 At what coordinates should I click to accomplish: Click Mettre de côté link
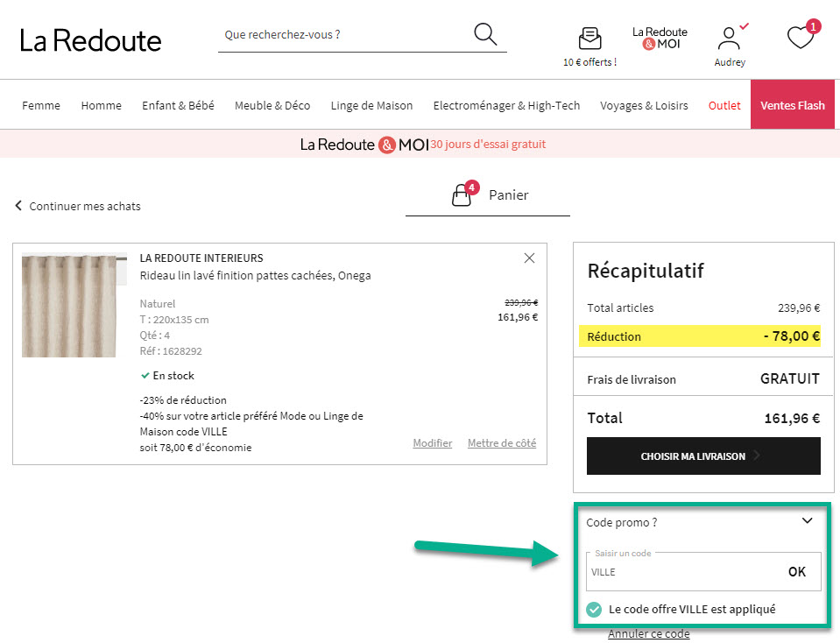502,443
